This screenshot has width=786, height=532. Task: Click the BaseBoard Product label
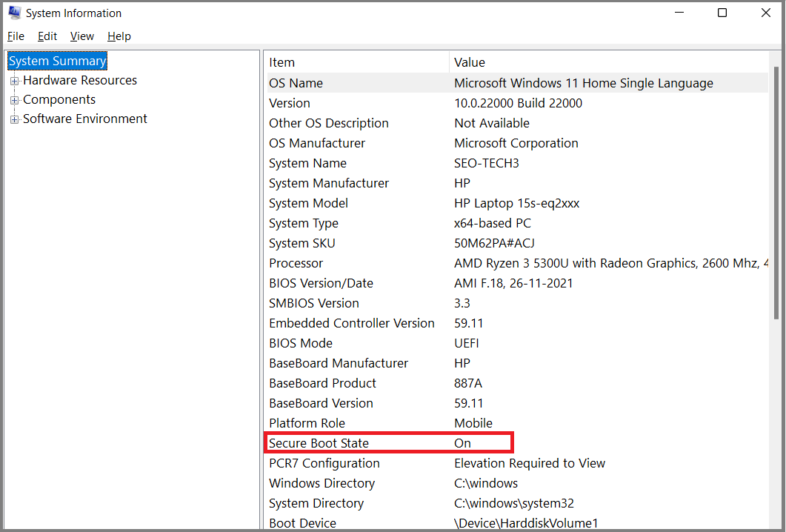click(x=322, y=383)
